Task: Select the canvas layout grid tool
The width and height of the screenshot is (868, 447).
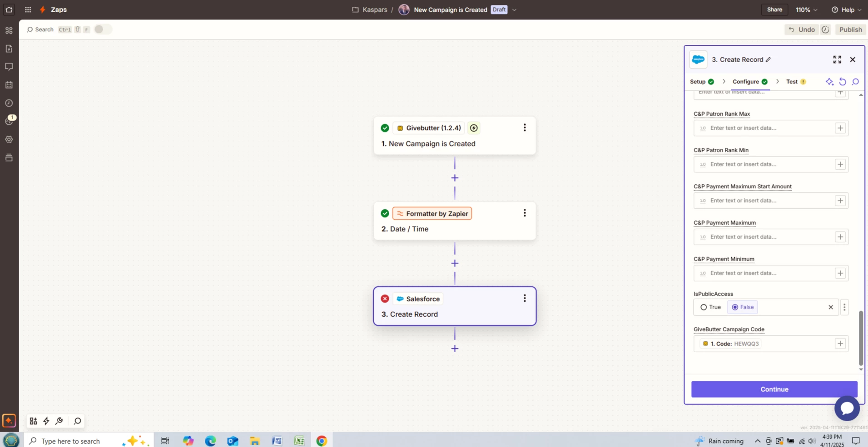Action: click(33, 421)
